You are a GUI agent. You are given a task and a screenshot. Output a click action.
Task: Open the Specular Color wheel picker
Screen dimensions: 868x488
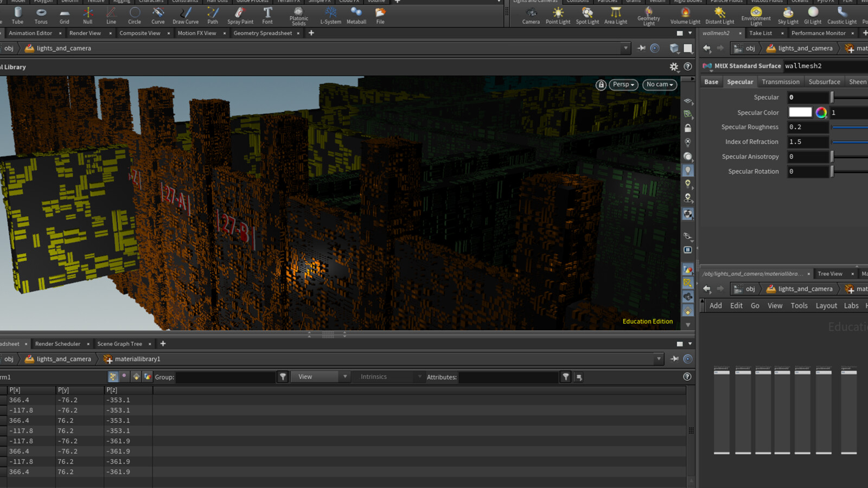point(821,113)
